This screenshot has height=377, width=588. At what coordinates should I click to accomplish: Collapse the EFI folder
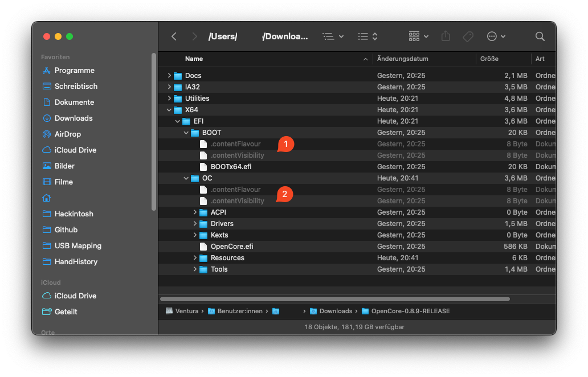(x=178, y=121)
